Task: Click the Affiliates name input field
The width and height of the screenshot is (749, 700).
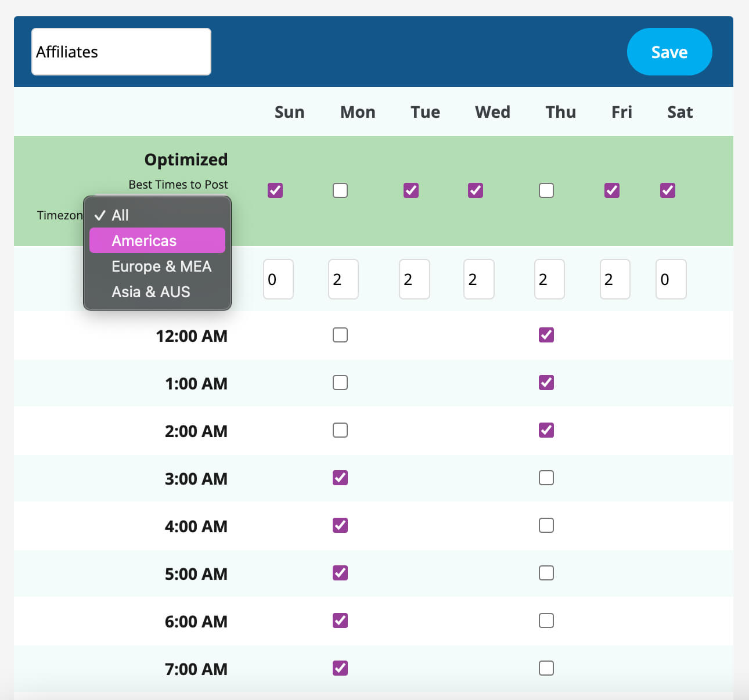Action: coord(121,52)
